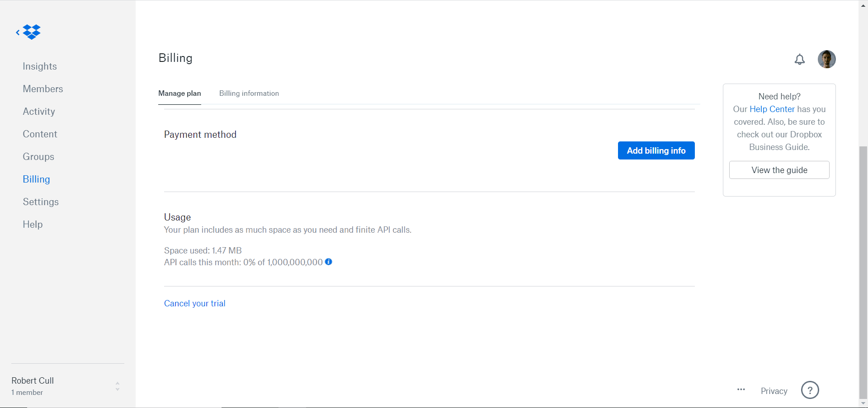Click the question mark help button

point(810,390)
